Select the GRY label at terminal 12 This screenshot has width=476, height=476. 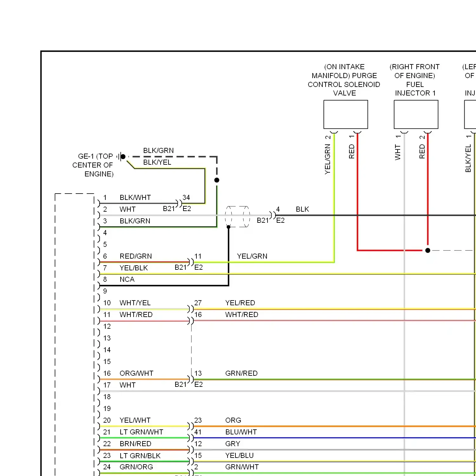click(233, 444)
